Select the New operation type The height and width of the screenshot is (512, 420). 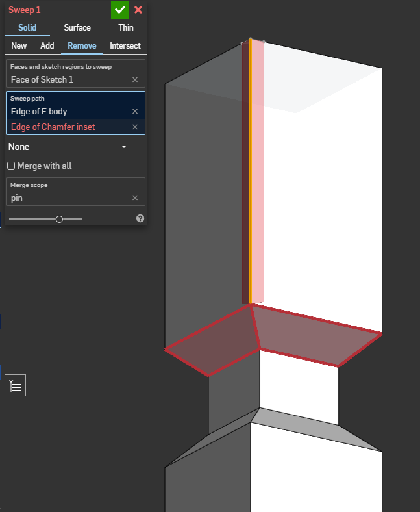pos(19,45)
